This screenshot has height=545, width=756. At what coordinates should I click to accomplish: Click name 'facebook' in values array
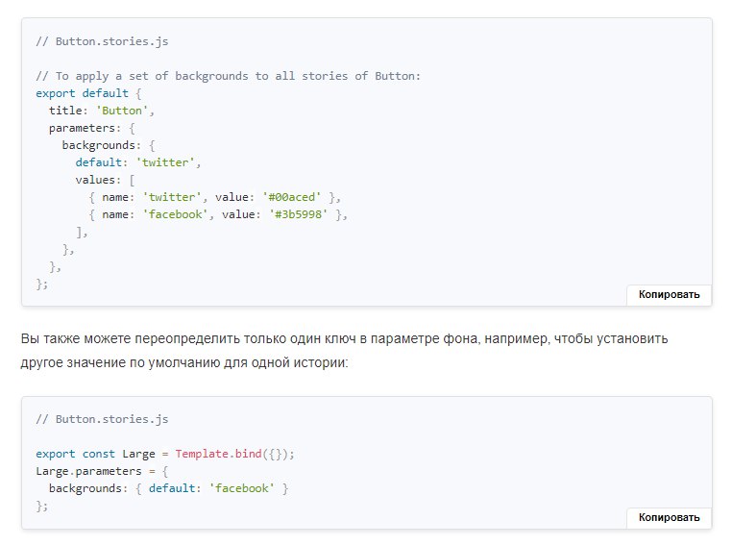174,214
